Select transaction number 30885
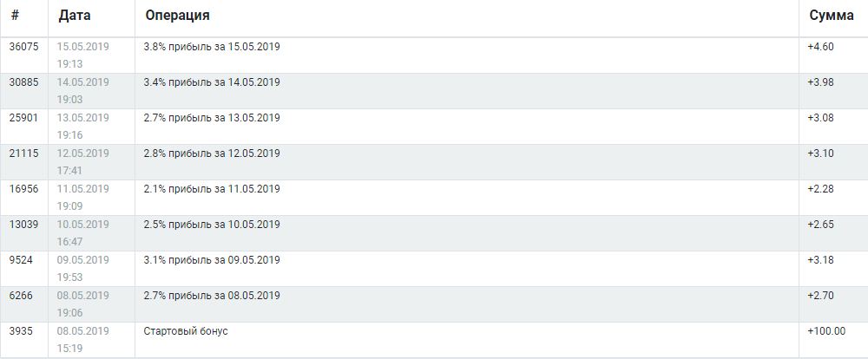868x359 pixels. [23, 82]
